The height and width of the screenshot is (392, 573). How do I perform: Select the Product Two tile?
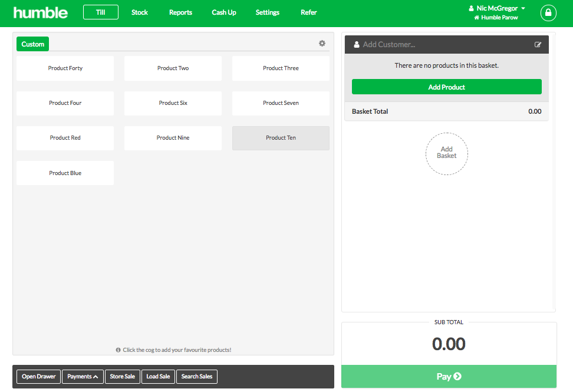[173, 68]
